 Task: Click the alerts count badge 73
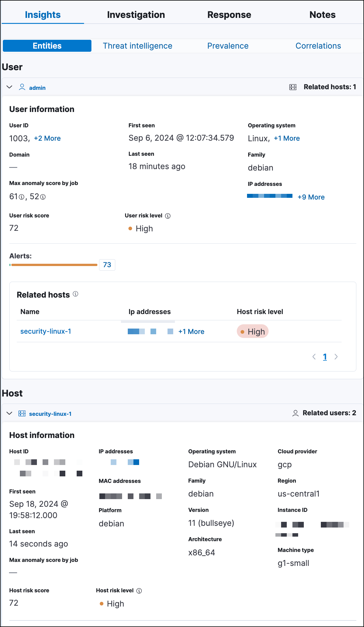tap(107, 265)
